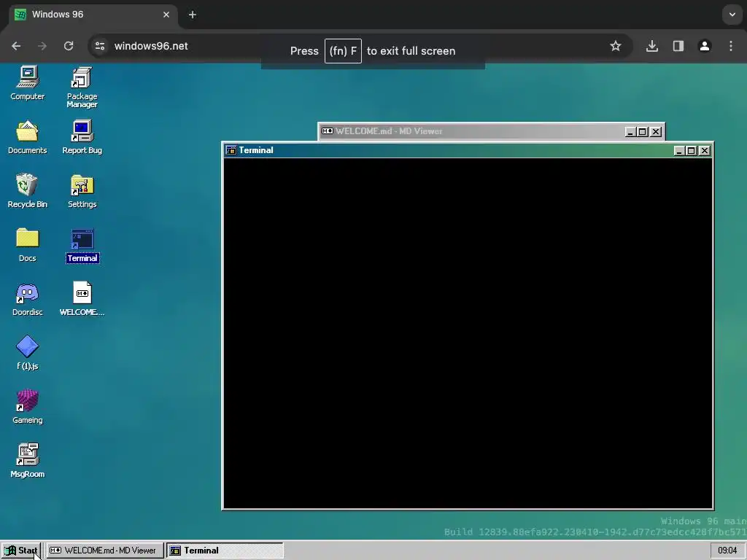The image size is (747, 560).
Task: Reload the windows96.net page
Action: coord(69,46)
